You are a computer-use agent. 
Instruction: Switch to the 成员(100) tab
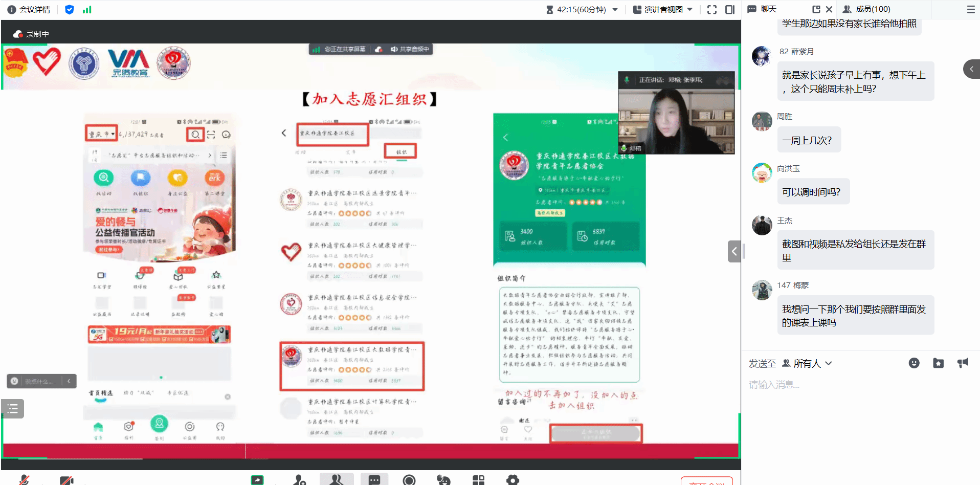(x=866, y=9)
